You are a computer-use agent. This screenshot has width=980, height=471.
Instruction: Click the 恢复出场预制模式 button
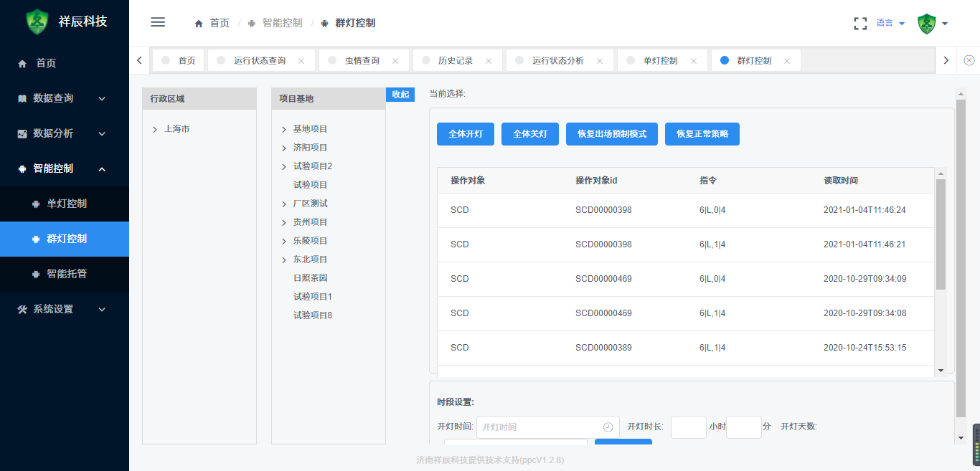[x=611, y=134]
